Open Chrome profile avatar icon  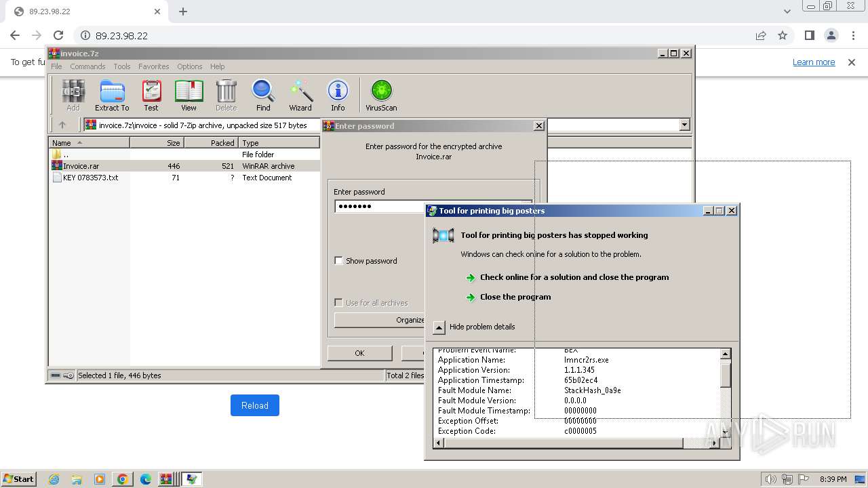point(831,35)
